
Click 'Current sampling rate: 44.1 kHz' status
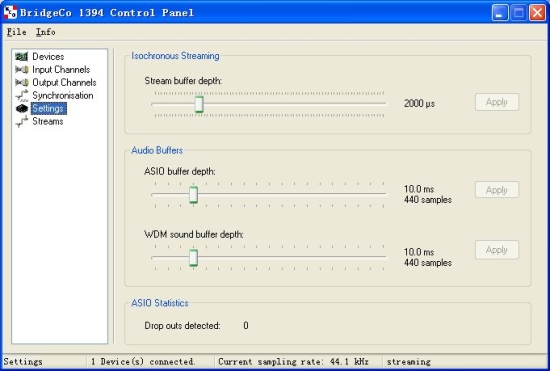pos(293,362)
